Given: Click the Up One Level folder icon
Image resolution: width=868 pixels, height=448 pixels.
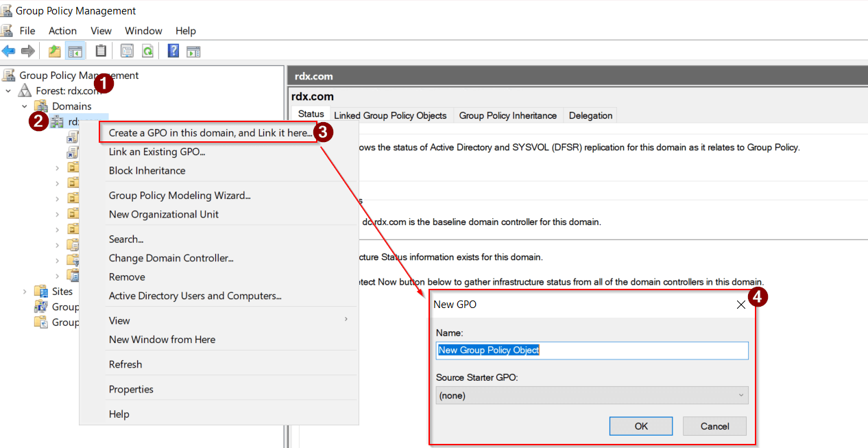Looking at the screenshot, I should 54,50.
